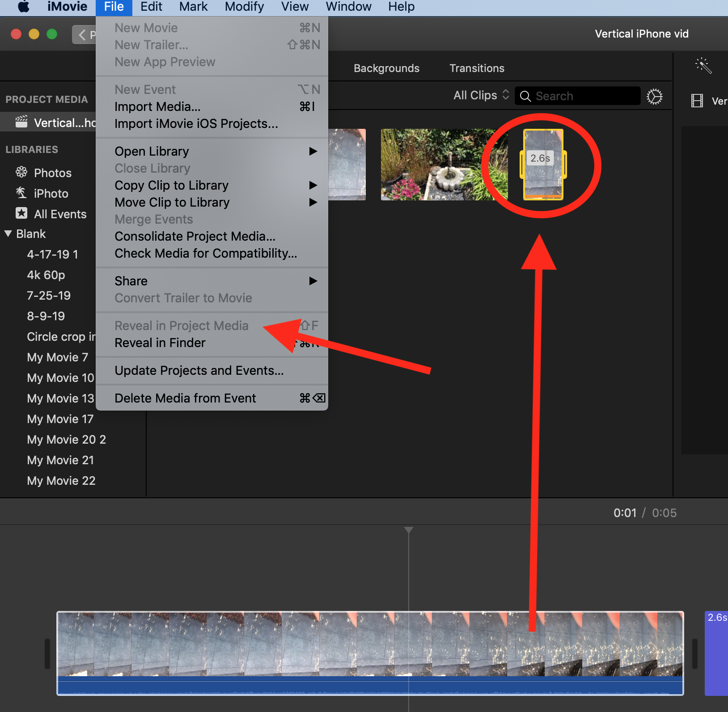Select the Photos library icon
Screen dimensions: 728x712
pos(21,172)
